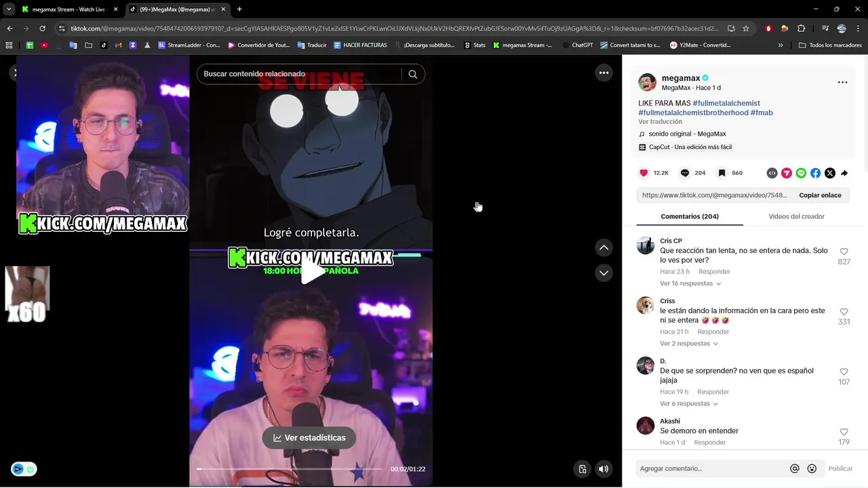Open Todos los marcadores folder

[x=830, y=45]
